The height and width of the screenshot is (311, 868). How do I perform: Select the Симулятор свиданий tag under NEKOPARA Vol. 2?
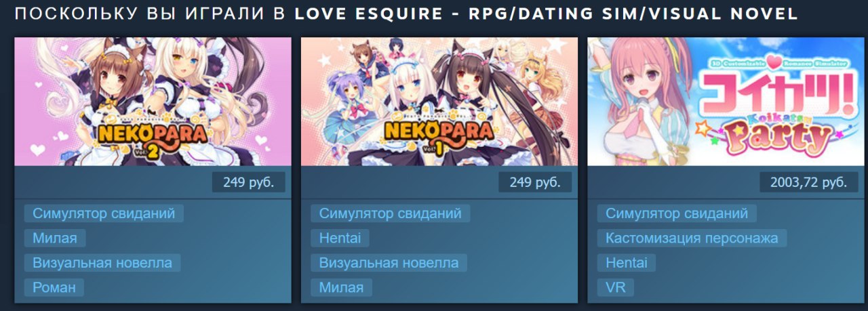coord(104,213)
